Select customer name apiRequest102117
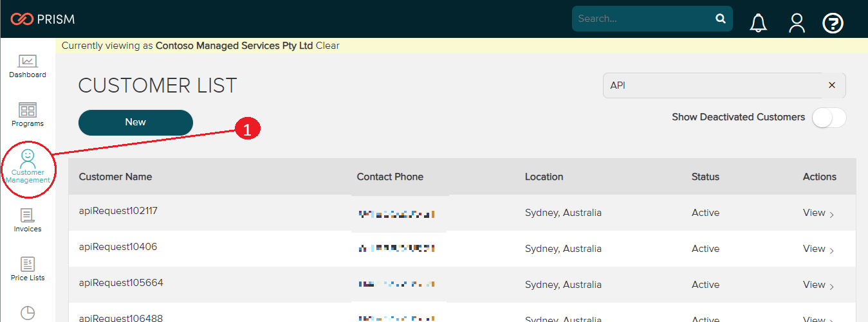The image size is (868, 322). click(x=118, y=210)
